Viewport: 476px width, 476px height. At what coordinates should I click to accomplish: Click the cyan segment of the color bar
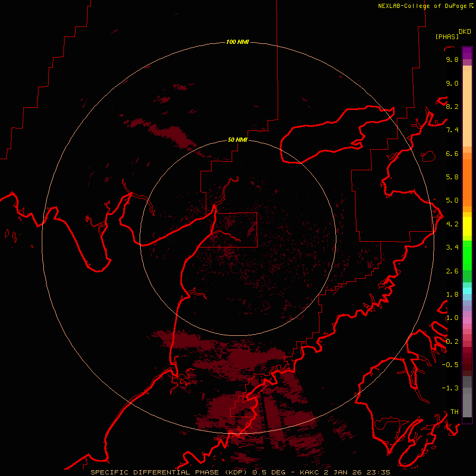pyautogui.click(x=467, y=291)
